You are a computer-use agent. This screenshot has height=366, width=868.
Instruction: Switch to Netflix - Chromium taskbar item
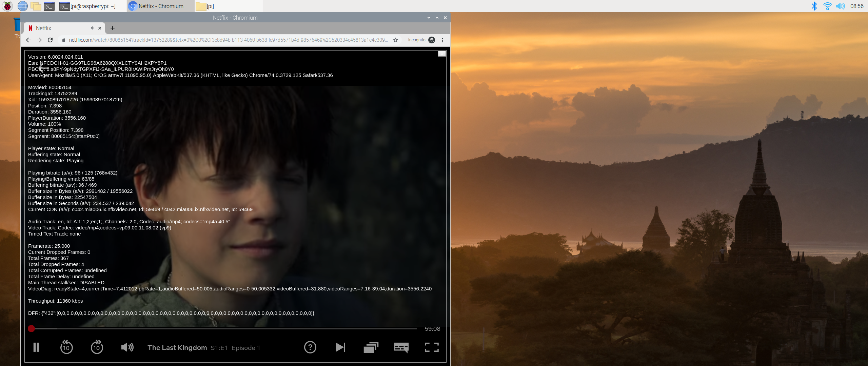point(161,6)
